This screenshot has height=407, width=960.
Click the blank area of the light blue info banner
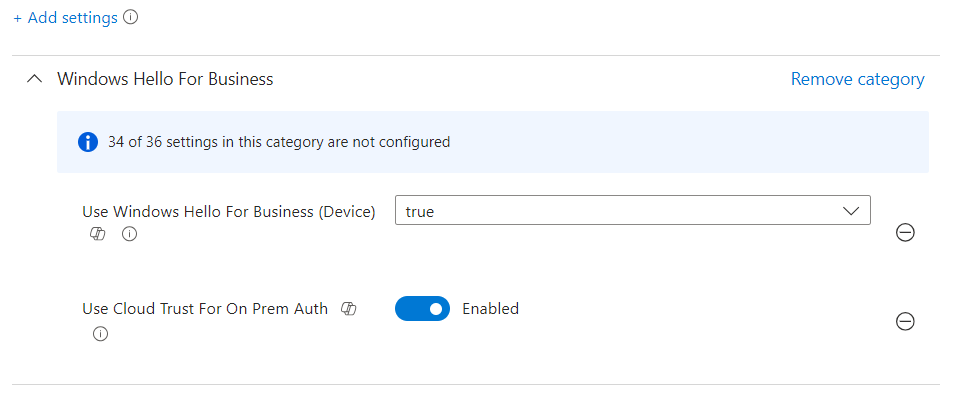coord(686,142)
